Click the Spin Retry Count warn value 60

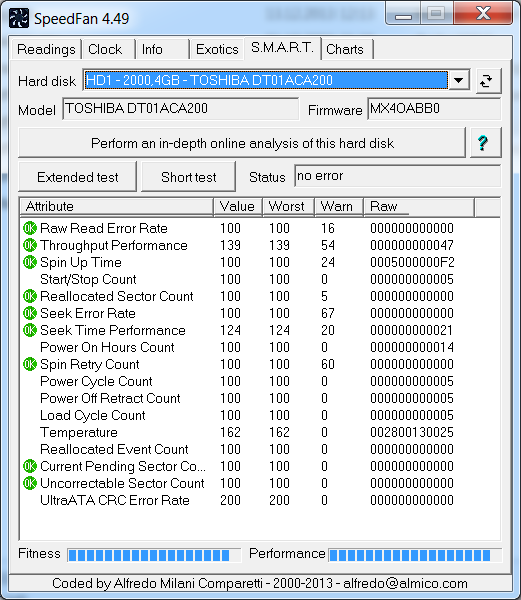pos(328,364)
